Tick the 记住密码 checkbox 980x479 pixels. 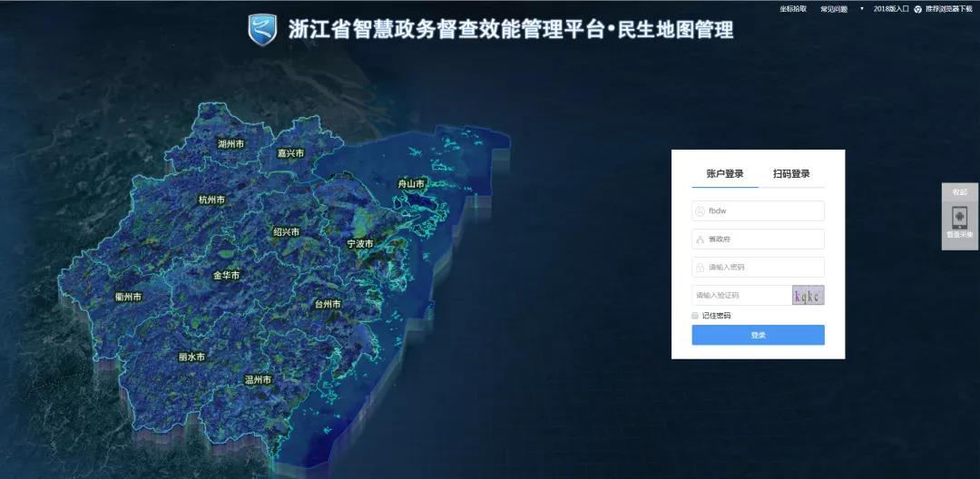click(x=695, y=316)
